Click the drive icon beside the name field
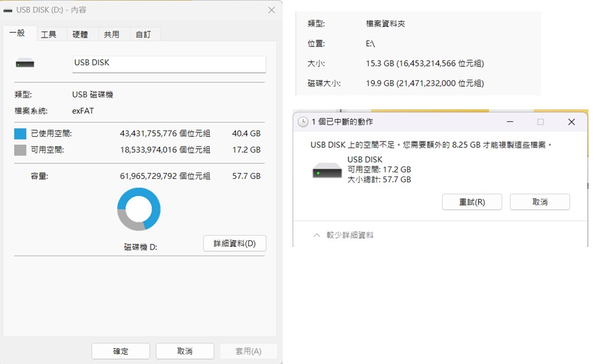Viewport: 599px width, 364px height. (25, 64)
